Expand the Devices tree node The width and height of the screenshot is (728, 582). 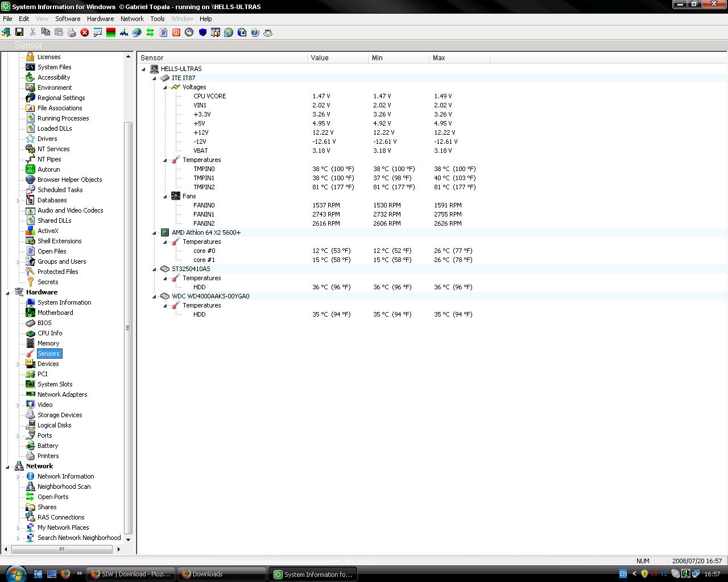coord(18,364)
